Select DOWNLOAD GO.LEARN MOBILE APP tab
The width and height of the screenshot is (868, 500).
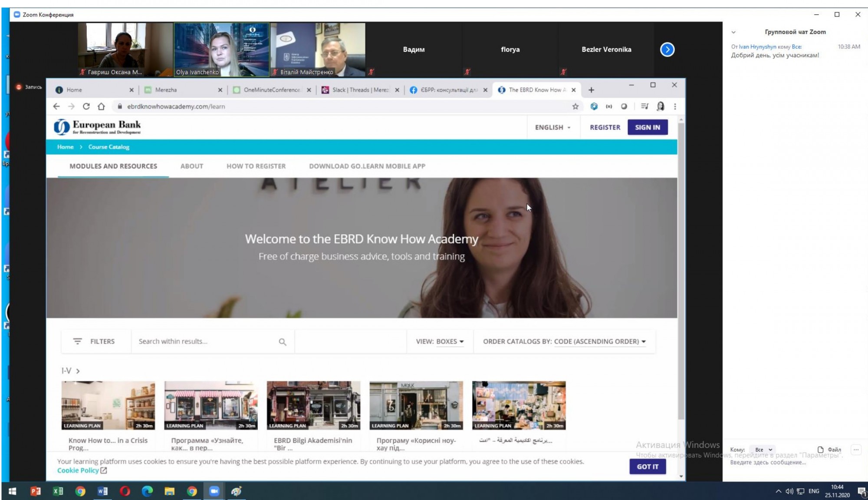pyautogui.click(x=367, y=166)
